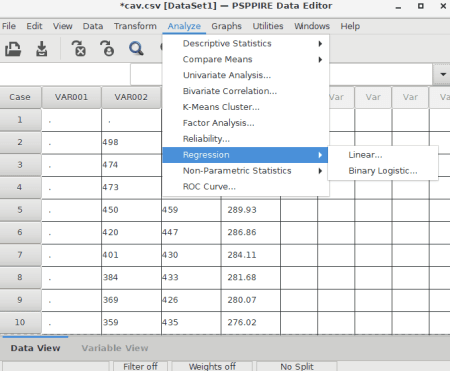Open the Windows menu
Screen dimensions: 450x371
(x=312, y=26)
